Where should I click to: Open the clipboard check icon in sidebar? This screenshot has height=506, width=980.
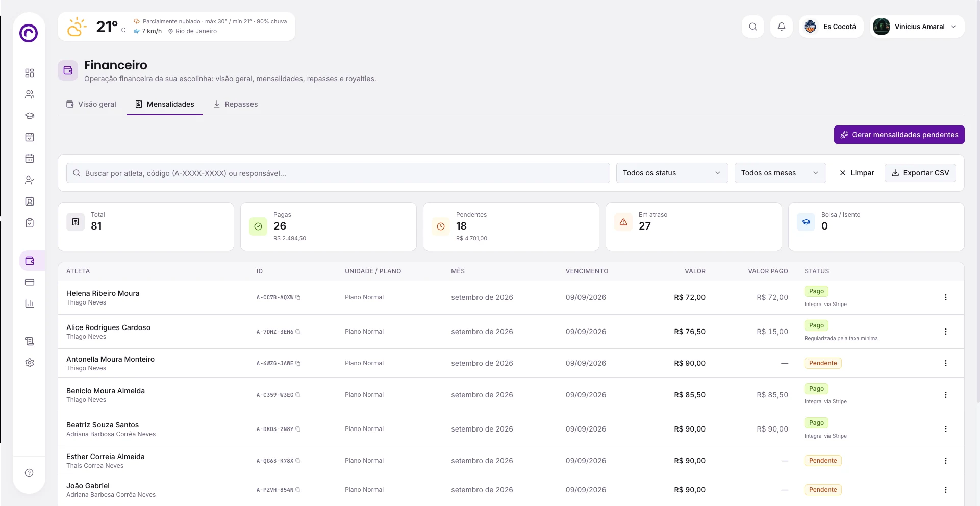(x=30, y=223)
